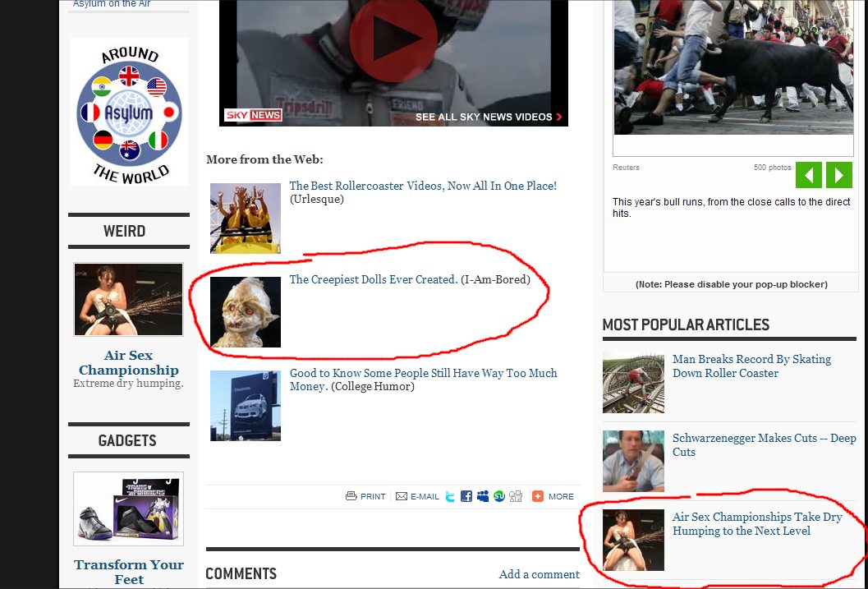
Task: Open The Best Rollercoaster Videos link
Action: (x=423, y=186)
